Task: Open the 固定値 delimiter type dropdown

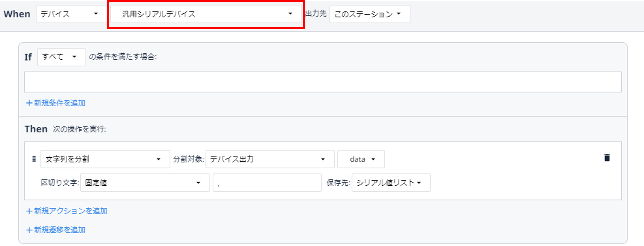Action: [x=145, y=183]
